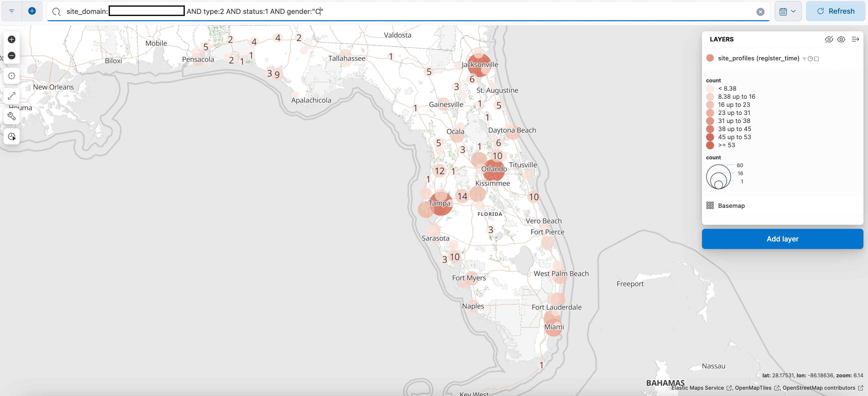Click legend text '38 up to 45'

[x=735, y=129]
